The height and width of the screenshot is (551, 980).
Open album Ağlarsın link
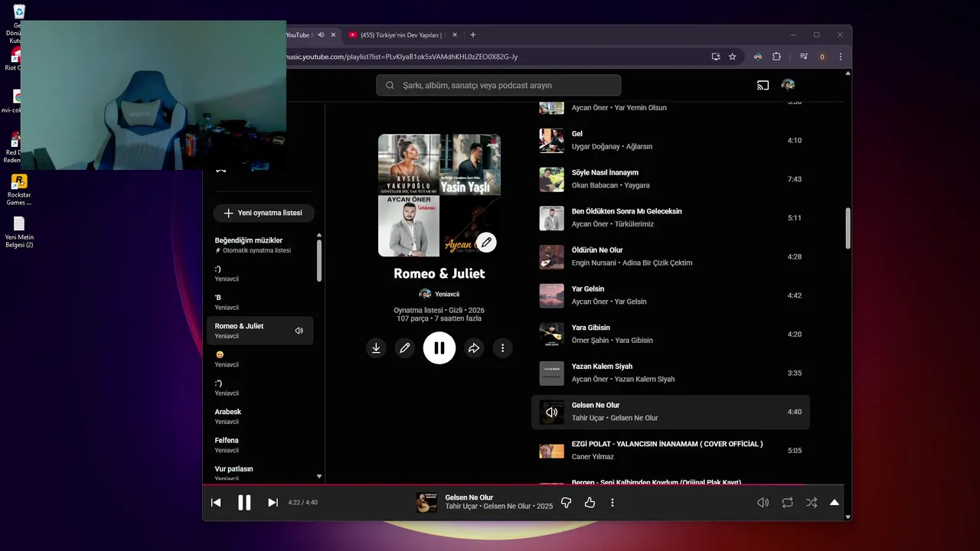click(x=639, y=146)
